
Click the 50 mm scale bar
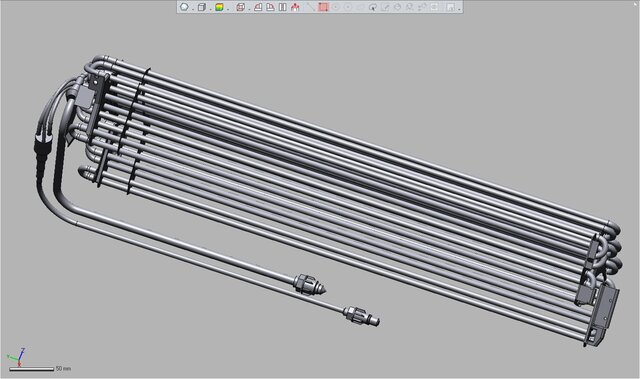coord(31,369)
